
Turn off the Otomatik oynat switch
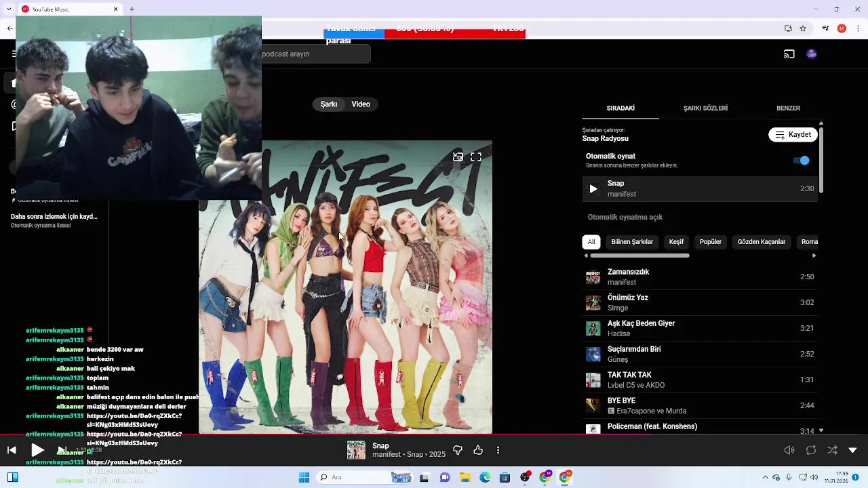point(801,161)
